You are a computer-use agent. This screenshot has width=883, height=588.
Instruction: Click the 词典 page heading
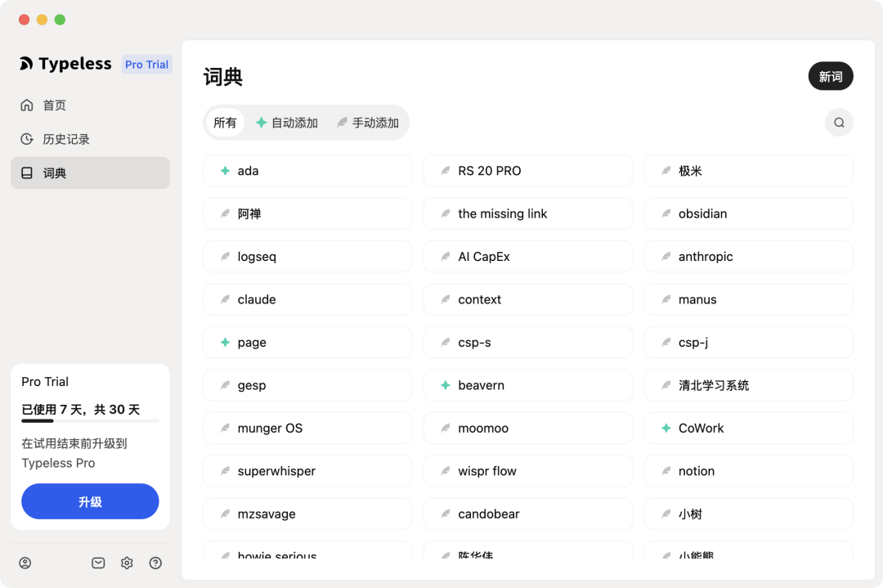(223, 77)
